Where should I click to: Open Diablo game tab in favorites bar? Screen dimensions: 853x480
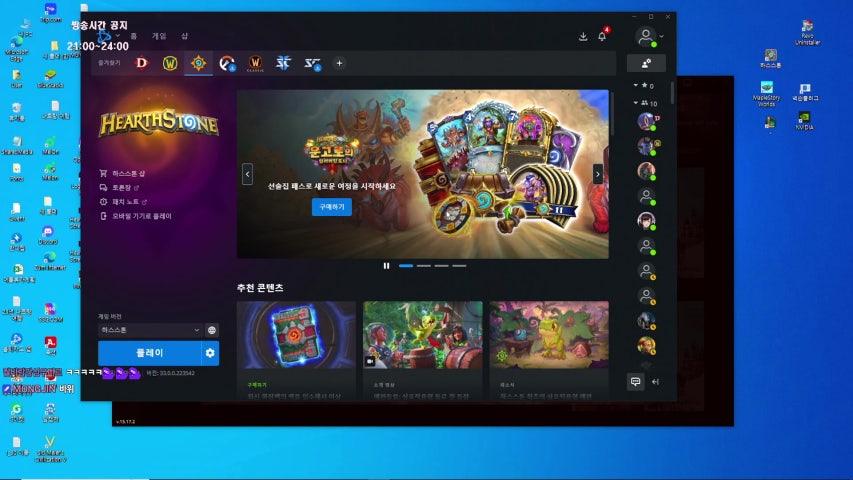pos(141,63)
